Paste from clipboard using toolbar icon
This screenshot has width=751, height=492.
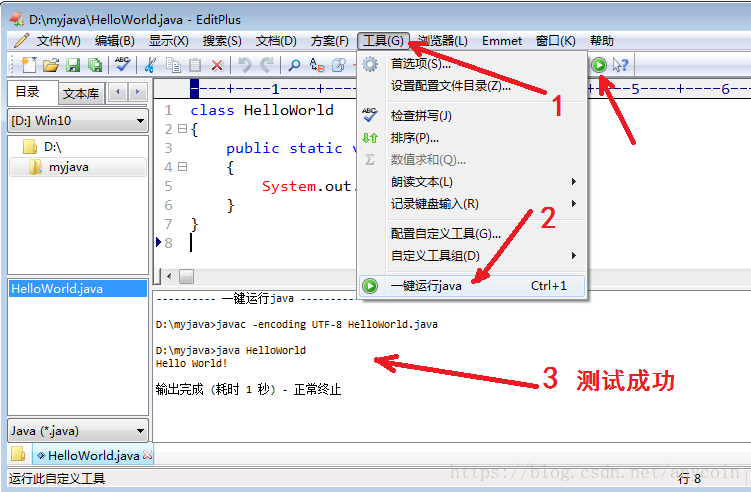tap(195, 65)
